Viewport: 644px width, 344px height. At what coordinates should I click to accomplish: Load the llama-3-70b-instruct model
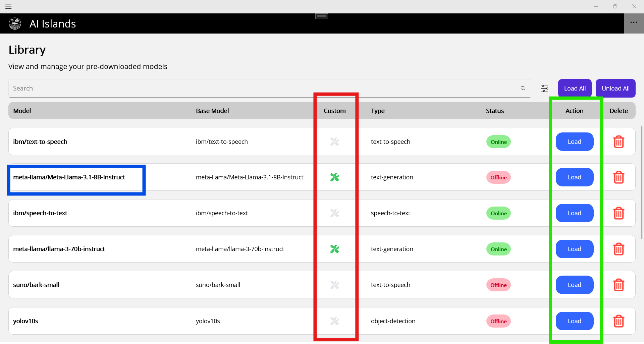coord(575,249)
